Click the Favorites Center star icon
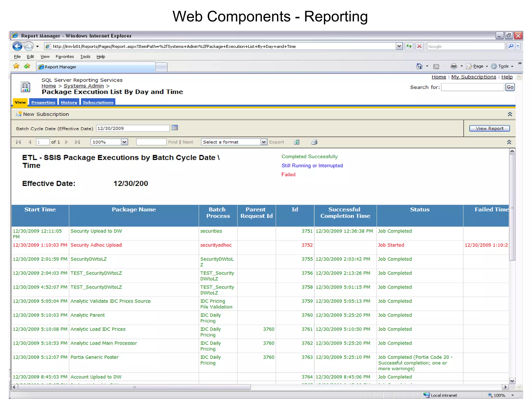The width and height of the screenshot is (532, 399). (x=16, y=66)
